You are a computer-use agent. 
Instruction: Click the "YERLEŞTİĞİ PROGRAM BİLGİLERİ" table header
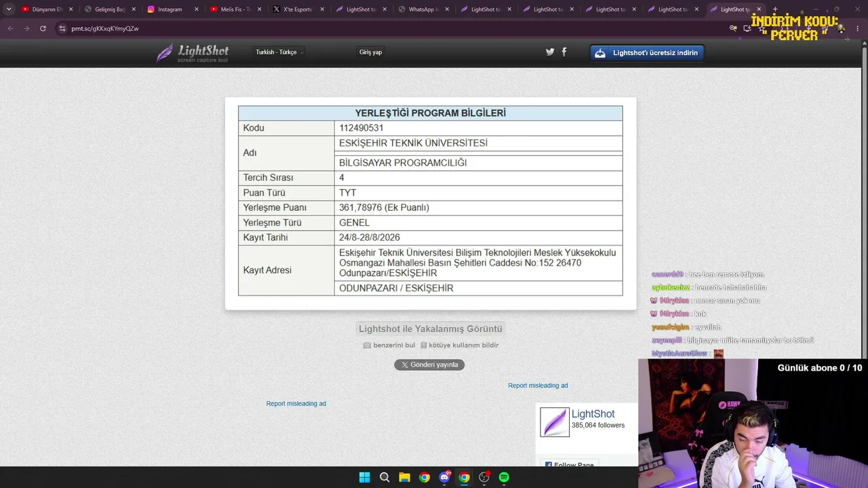point(431,113)
